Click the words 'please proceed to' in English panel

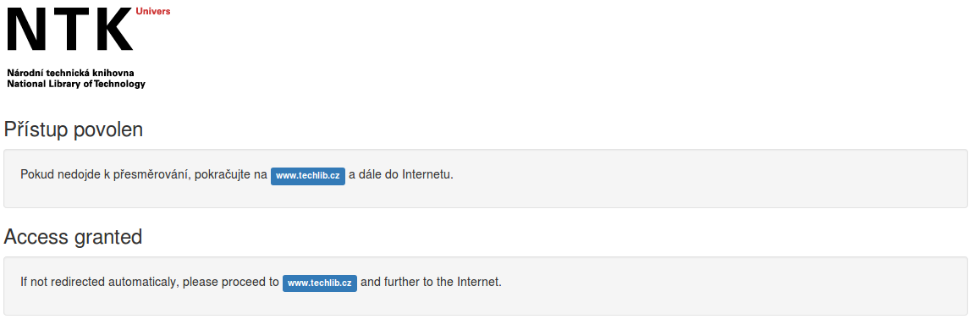tap(231, 282)
